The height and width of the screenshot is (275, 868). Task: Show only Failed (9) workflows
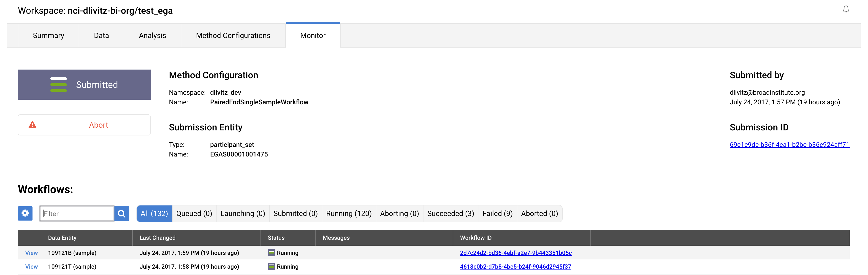pyautogui.click(x=497, y=213)
